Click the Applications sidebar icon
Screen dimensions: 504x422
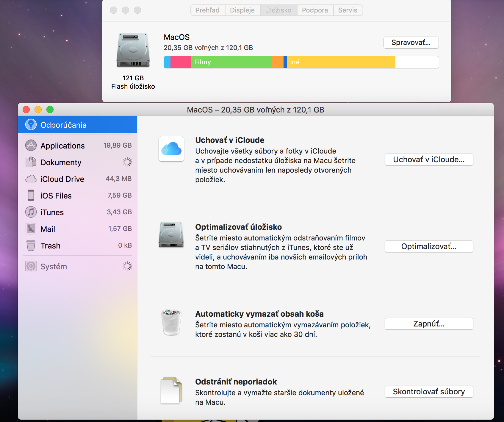click(31, 146)
